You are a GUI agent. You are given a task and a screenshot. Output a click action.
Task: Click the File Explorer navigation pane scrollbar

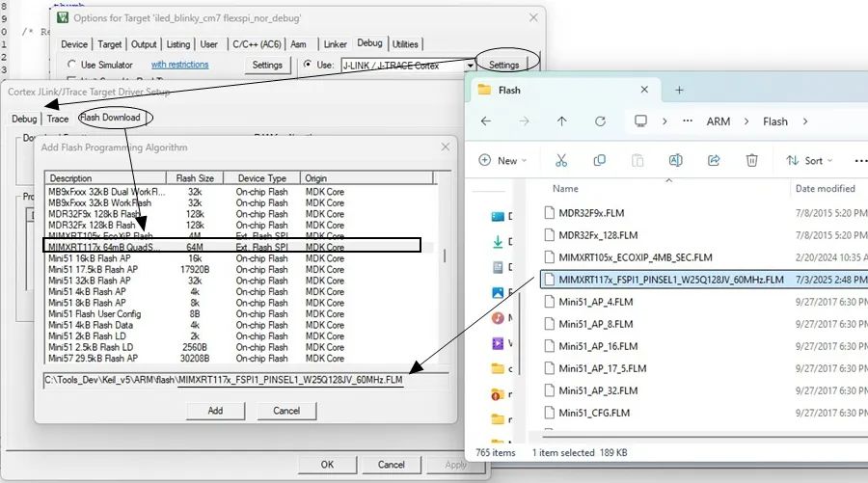pos(519,333)
